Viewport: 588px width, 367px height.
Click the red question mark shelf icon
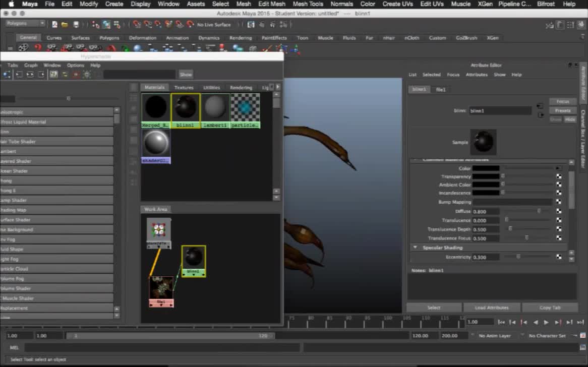pyautogui.click(x=37, y=47)
